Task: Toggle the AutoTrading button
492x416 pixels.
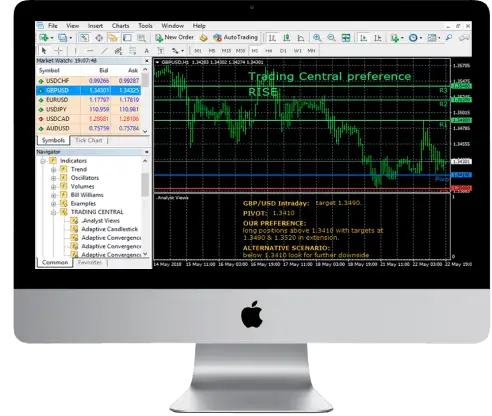Action: click(x=236, y=37)
